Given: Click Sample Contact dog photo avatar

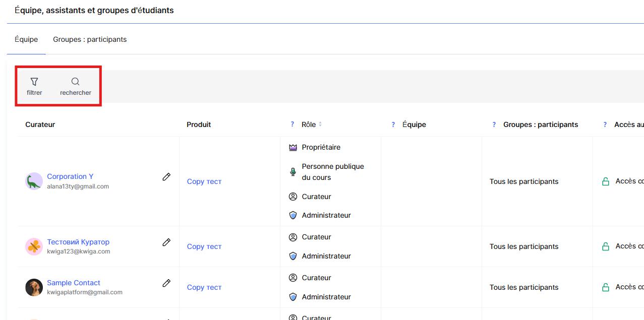Looking at the screenshot, I should tap(34, 287).
